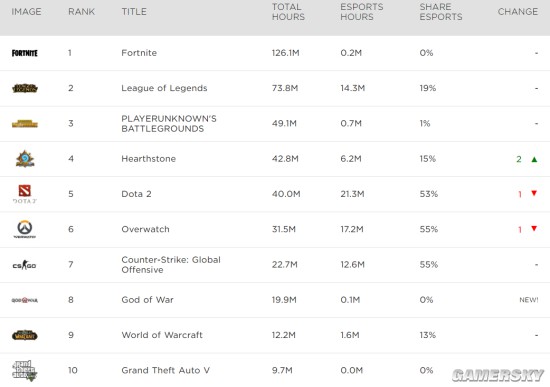Click the League of Legends logo

[x=25, y=88]
